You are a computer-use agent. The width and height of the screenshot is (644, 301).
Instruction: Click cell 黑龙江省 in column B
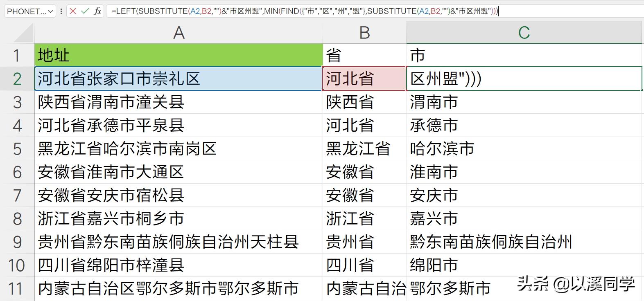(365, 148)
